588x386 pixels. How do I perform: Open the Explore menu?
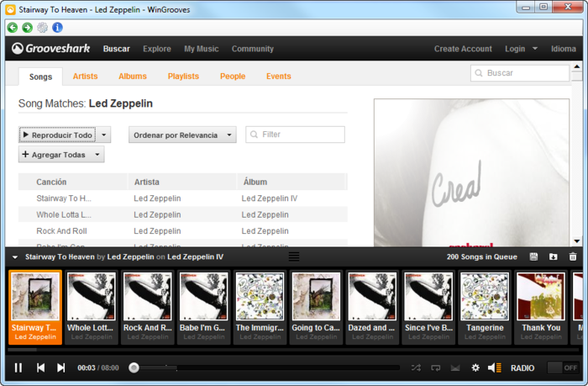(x=157, y=49)
